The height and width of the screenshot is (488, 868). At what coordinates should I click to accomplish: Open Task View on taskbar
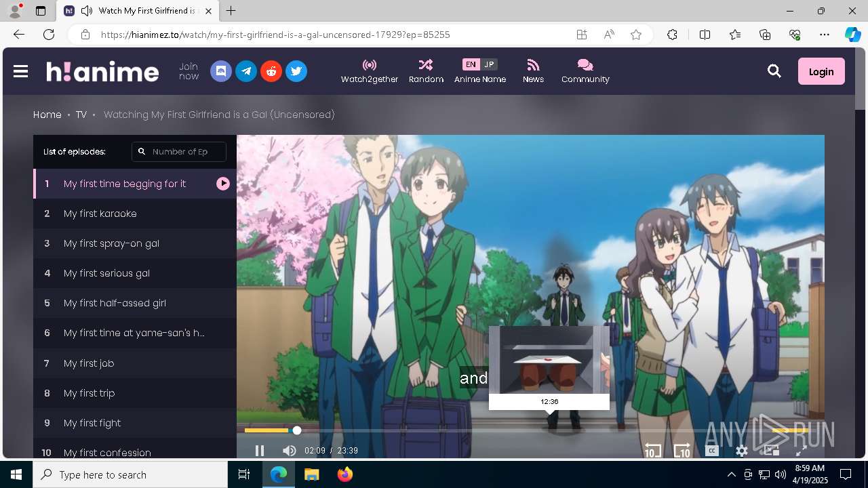tap(244, 474)
